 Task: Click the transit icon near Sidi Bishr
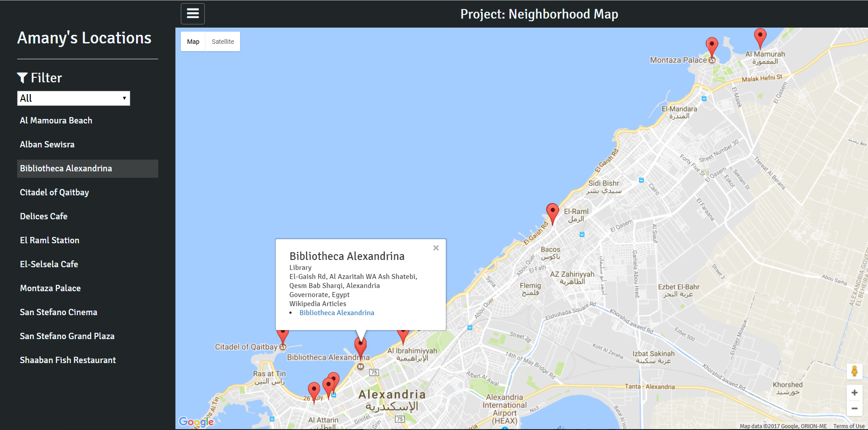[x=641, y=180]
